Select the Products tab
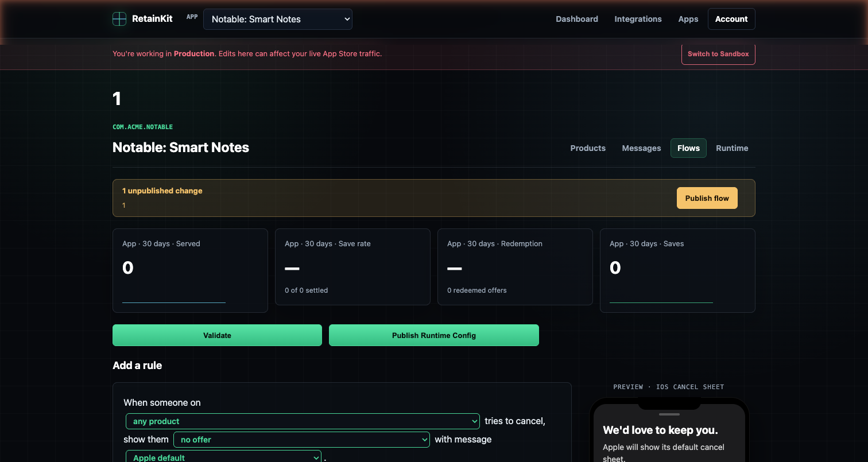 click(588, 148)
